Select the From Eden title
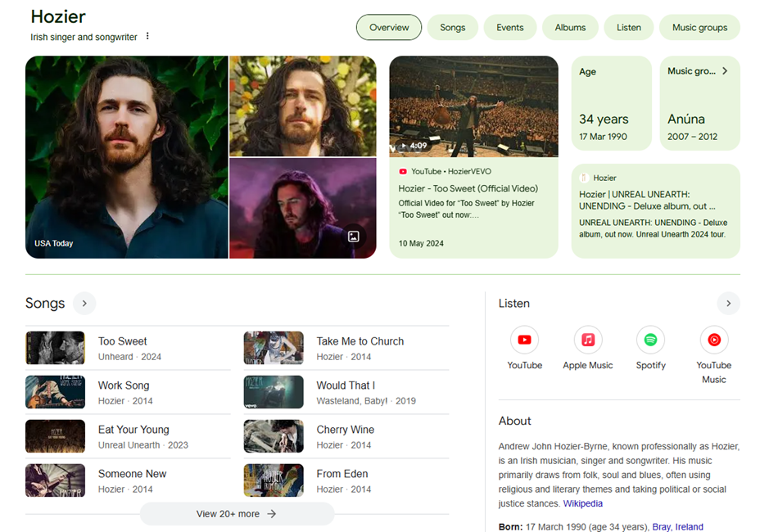 tap(342, 474)
